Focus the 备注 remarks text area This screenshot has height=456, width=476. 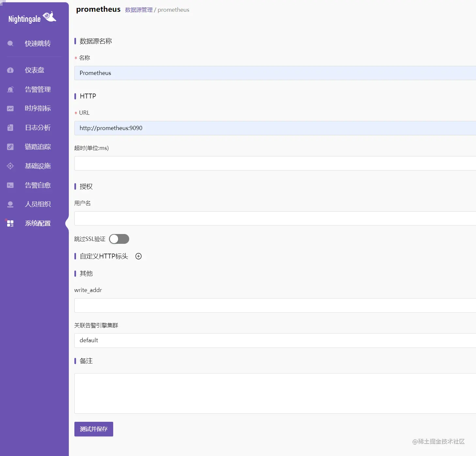pyautogui.click(x=275, y=393)
